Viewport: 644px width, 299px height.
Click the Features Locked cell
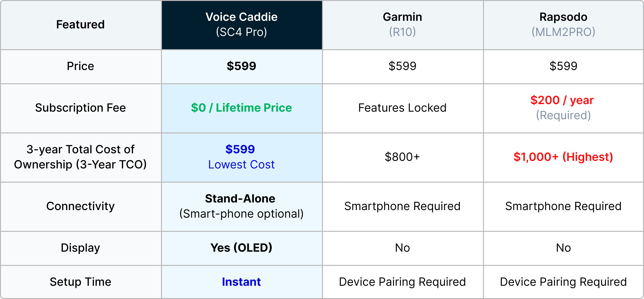pyautogui.click(x=402, y=108)
